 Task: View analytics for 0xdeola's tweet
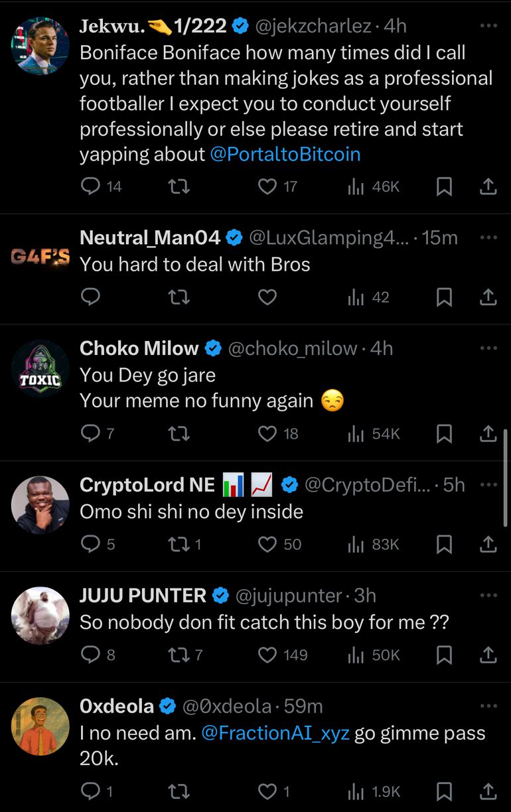(357, 791)
